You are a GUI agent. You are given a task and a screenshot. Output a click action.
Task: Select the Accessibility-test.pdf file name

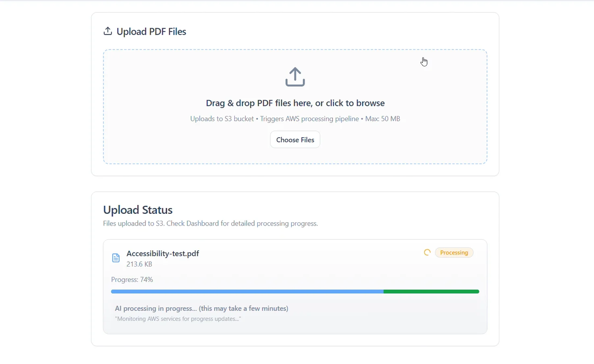click(163, 253)
